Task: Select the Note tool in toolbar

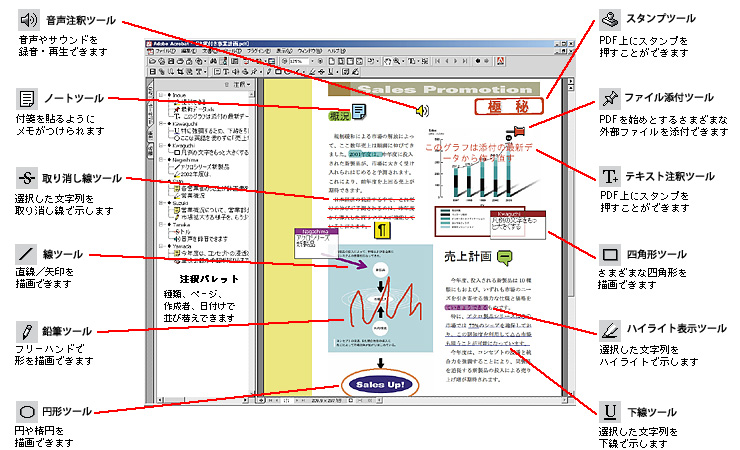Action: 217,72
